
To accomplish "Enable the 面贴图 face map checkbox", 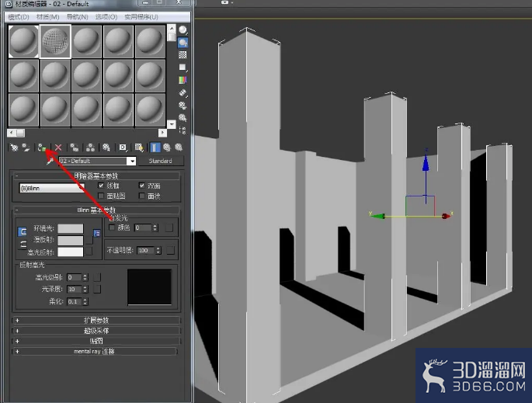I will (101, 196).
